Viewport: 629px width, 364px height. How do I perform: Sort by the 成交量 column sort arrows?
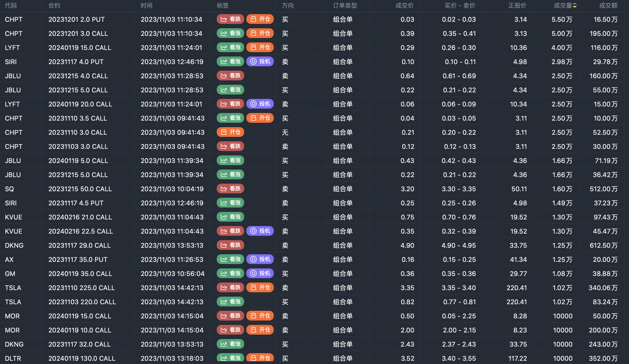tap(575, 6)
